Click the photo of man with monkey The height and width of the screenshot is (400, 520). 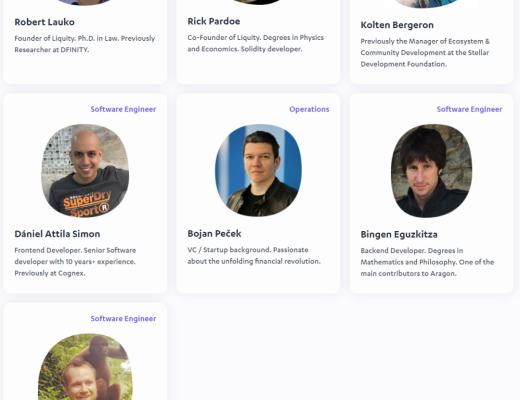point(85,367)
